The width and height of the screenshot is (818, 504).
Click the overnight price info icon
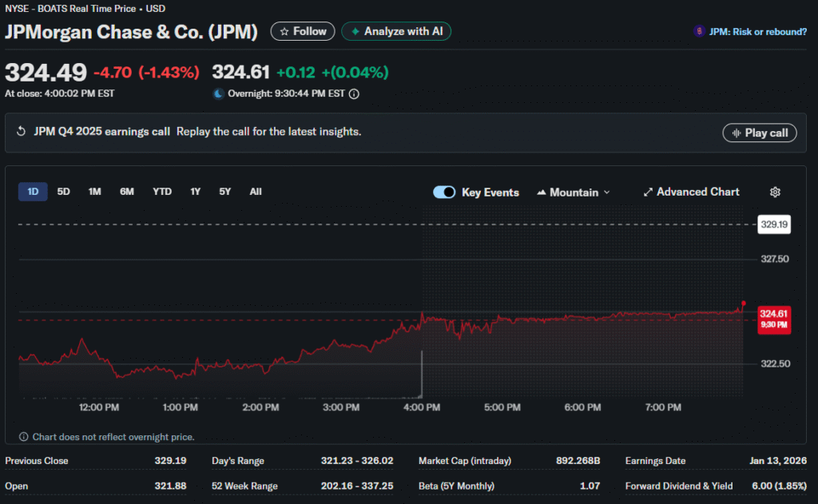click(354, 93)
